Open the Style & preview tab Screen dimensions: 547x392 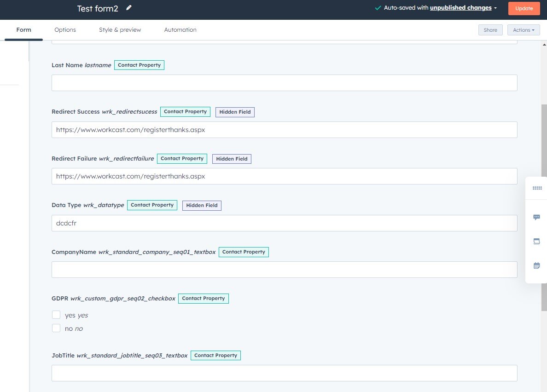click(x=120, y=30)
